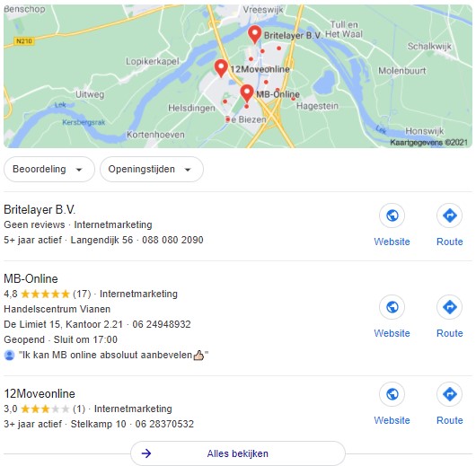Open the Britelayer B.V. listing title
476x466 pixels.
point(40,209)
